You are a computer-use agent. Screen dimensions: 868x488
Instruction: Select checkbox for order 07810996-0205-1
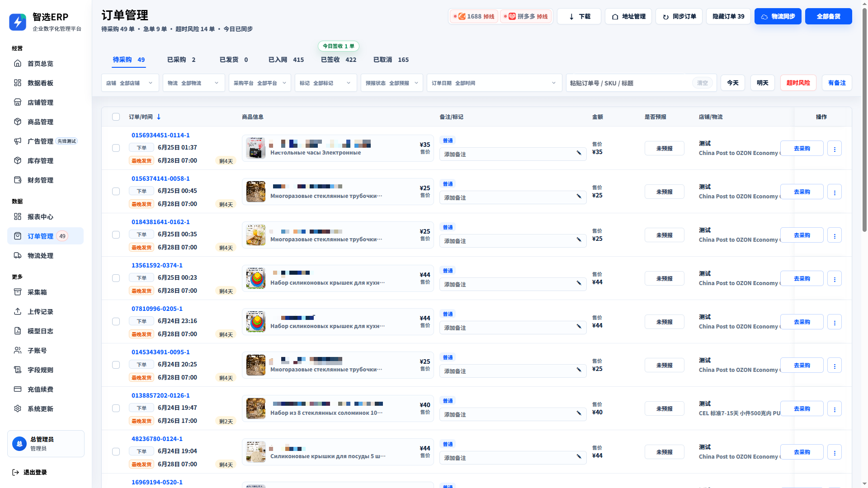click(x=116, y=321)
